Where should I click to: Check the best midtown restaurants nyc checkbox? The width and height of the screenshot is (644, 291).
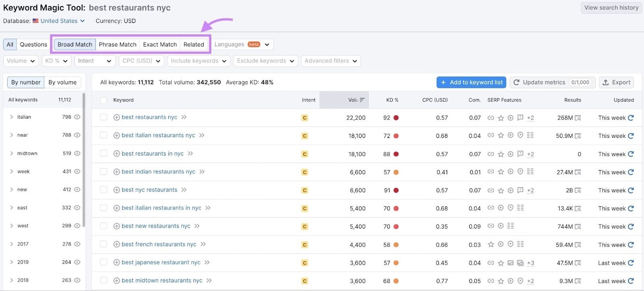click(103, 281)
